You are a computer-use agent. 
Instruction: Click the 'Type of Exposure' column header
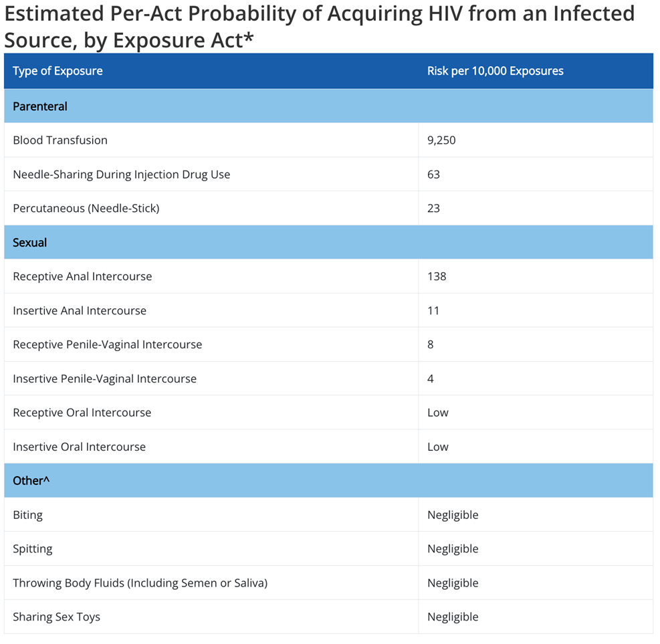58,71
